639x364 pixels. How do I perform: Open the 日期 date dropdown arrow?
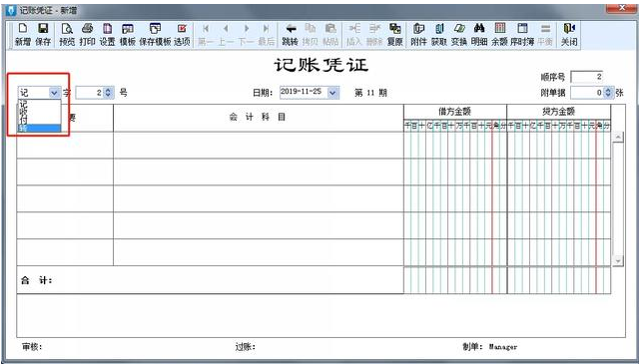[x=332, y=93]
